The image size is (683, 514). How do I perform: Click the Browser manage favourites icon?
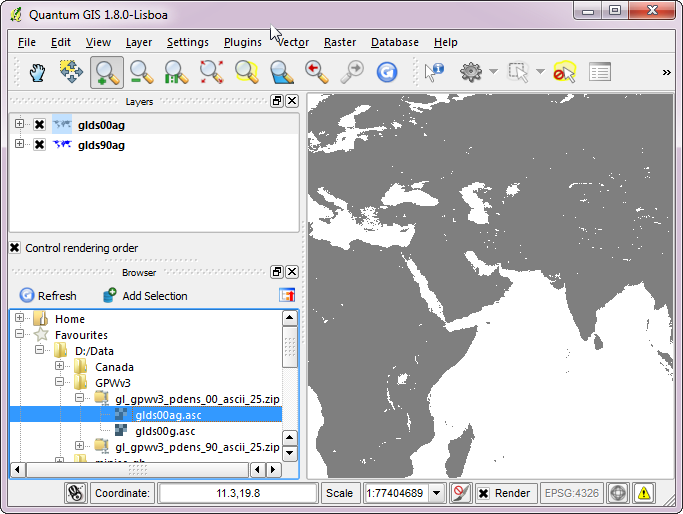point(287,295)
